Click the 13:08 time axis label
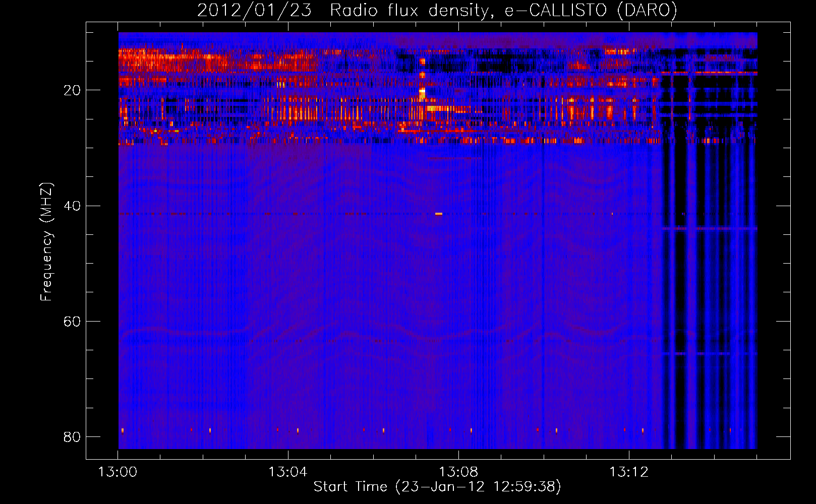The height and width of the screenshot is (504, 816). [458, 472]
